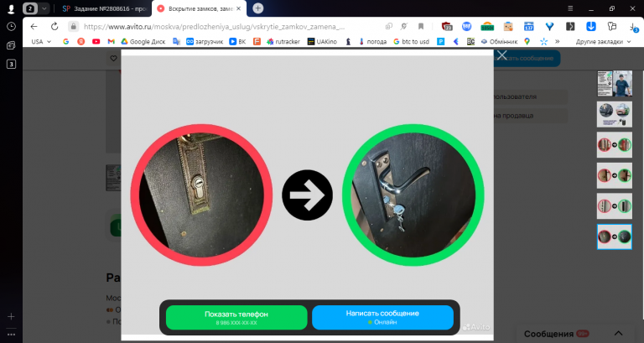Select the highlighted last gallery thumbnail
644x343 pixels.
click(615, 236)
